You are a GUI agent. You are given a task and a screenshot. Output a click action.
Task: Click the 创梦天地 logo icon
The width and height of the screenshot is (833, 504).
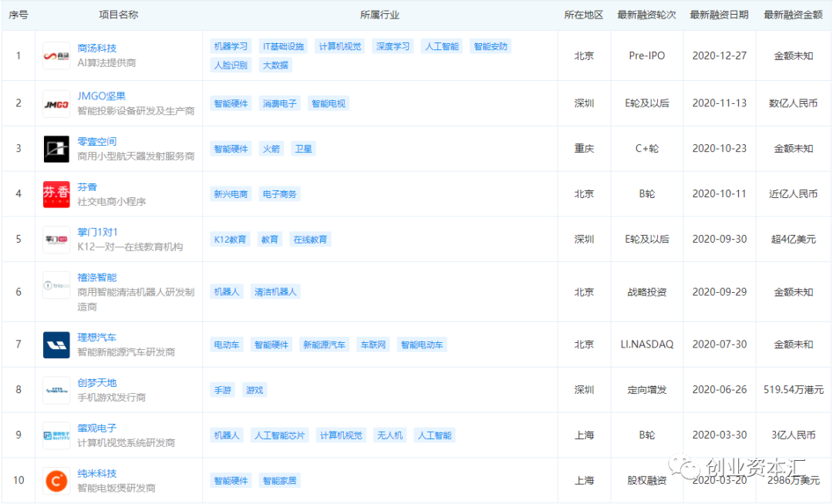tap(56, 390)
